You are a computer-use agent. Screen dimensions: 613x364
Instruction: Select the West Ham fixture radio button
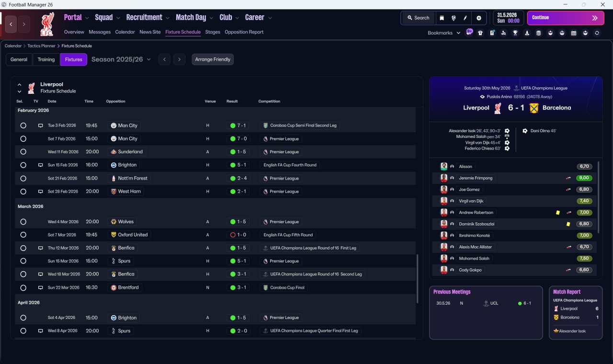(23, 192)
